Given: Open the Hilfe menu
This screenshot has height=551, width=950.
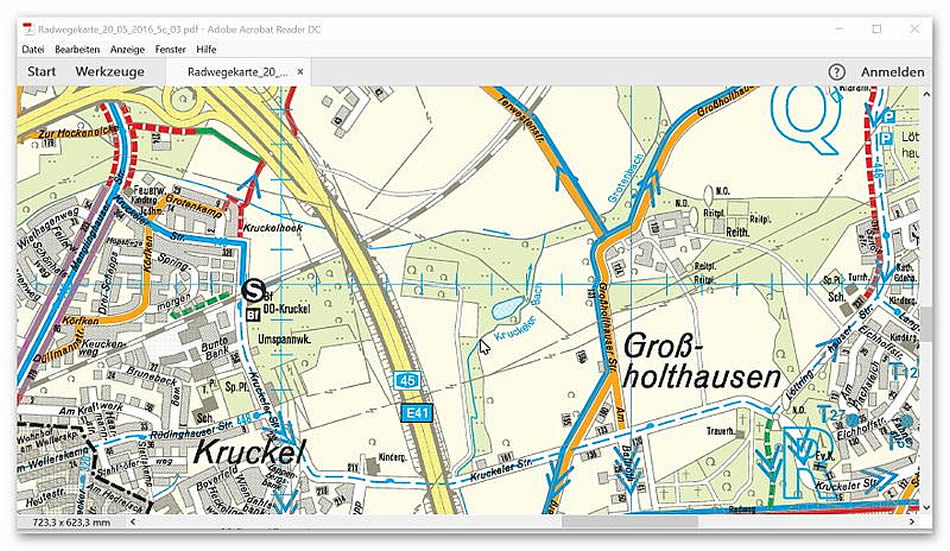Looking at the screenshot, I should tap(207, 49).
